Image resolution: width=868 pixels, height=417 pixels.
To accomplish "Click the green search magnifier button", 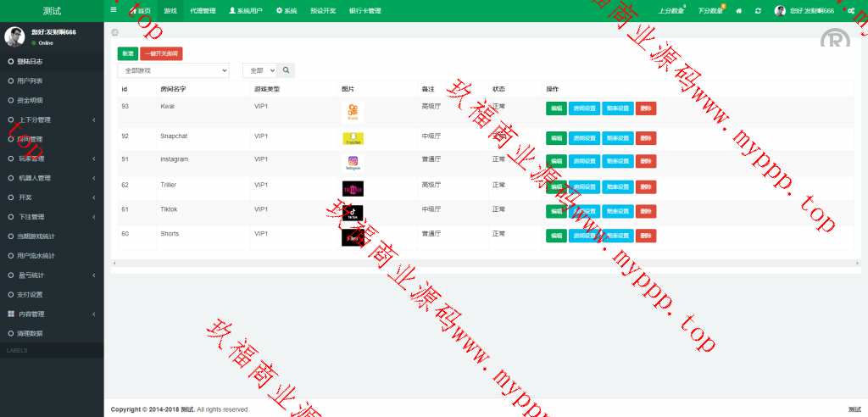I will click(x=287, y=70).
